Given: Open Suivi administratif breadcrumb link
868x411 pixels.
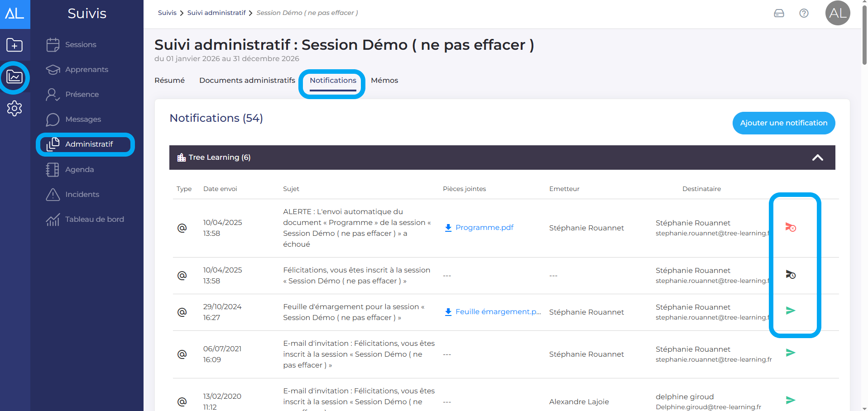Looking at the screenshot, I should tap(216, 13).
